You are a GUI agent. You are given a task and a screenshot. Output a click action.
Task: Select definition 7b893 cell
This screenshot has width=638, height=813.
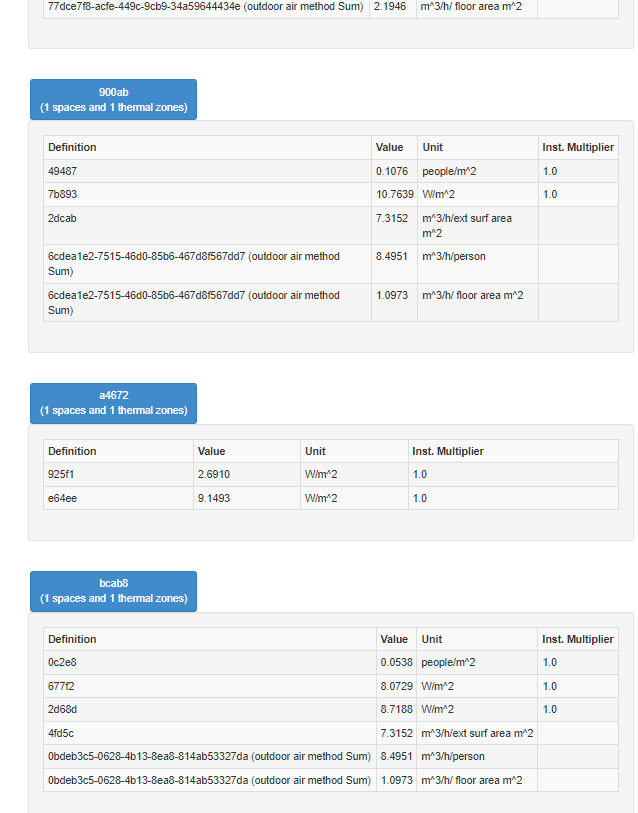[x=207, y=194]
